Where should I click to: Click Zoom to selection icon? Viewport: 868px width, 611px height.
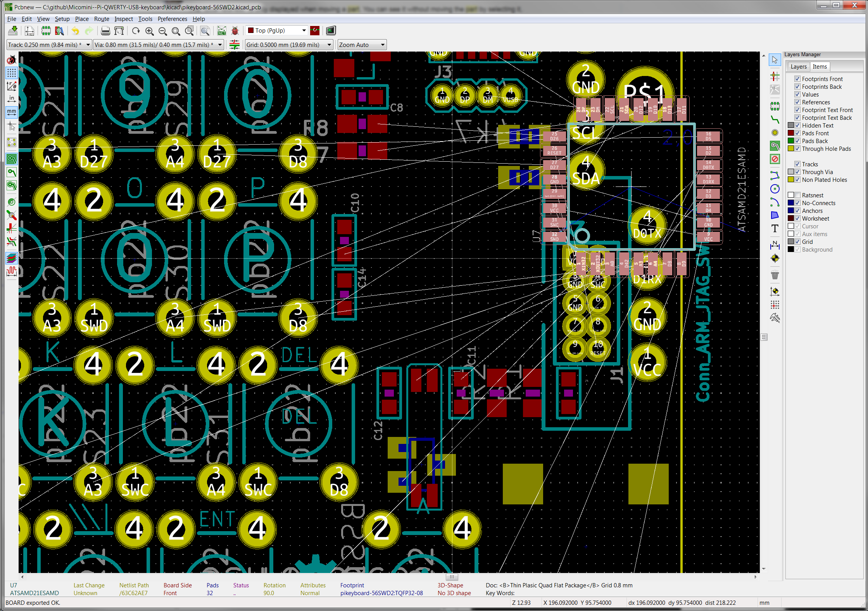(190, 31)
